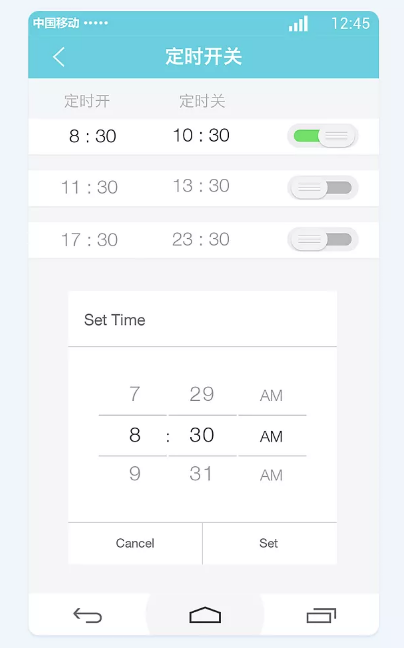Enable the 11:30 to 13:30 timer switch

[x=323, y=188]
